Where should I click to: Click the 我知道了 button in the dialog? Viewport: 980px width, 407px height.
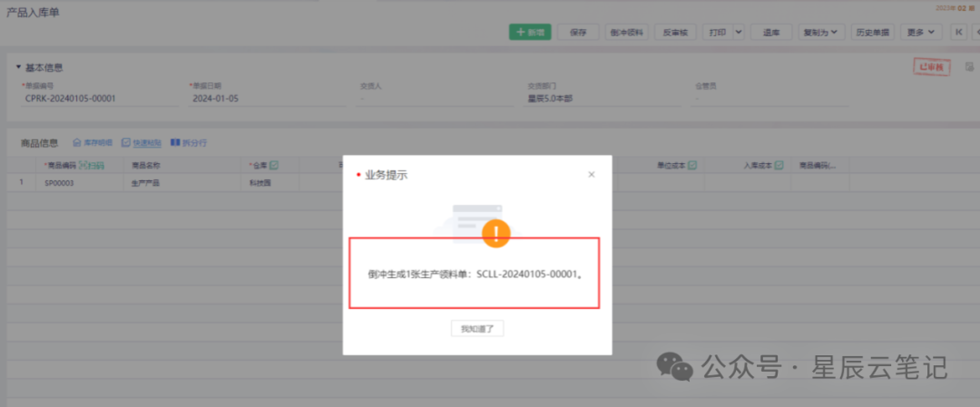[477, 328]
